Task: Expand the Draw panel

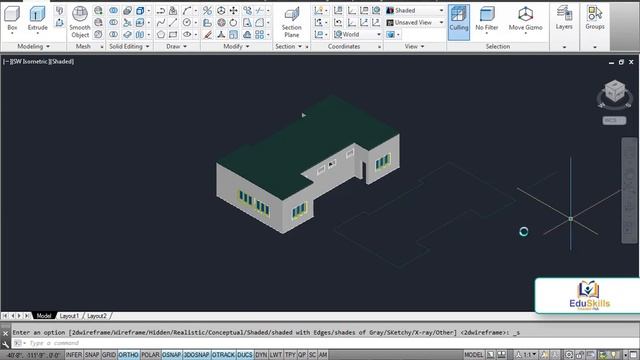Action: point(176,47)
